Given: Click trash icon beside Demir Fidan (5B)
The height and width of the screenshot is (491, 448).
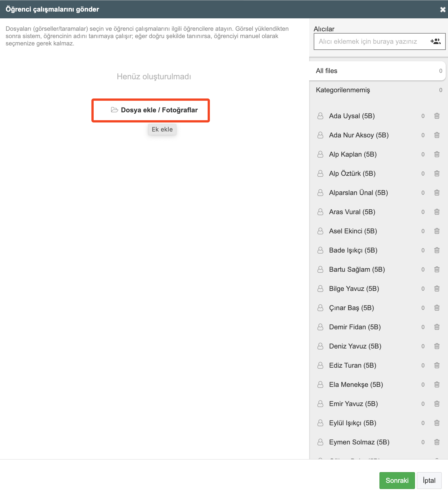Looking at the screenshot, I should (x=437, y=327).
